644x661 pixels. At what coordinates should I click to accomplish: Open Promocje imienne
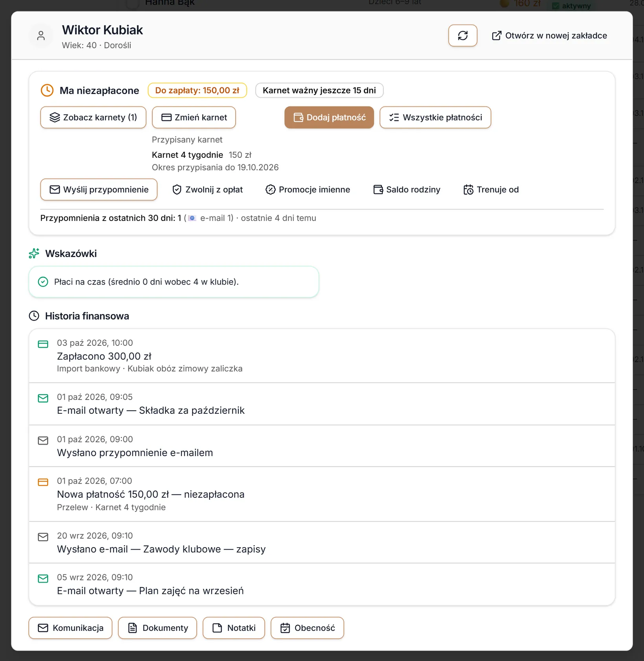pos(308,190)
